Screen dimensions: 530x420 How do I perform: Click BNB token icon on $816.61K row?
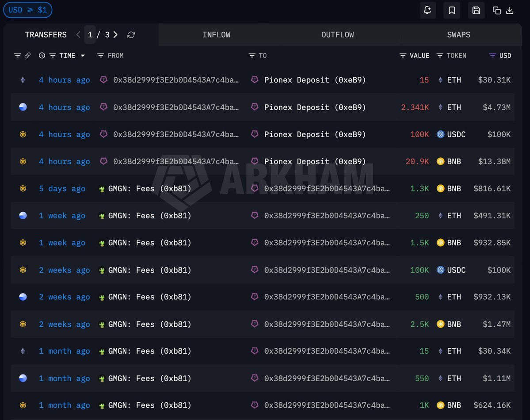(x=440, y=188)
